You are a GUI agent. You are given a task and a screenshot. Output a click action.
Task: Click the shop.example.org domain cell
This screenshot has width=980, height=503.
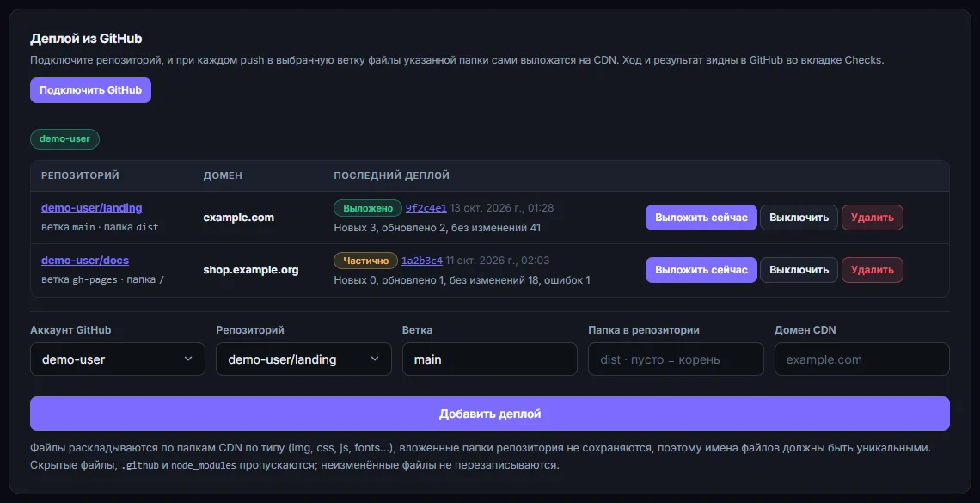(x=251, y=270)
